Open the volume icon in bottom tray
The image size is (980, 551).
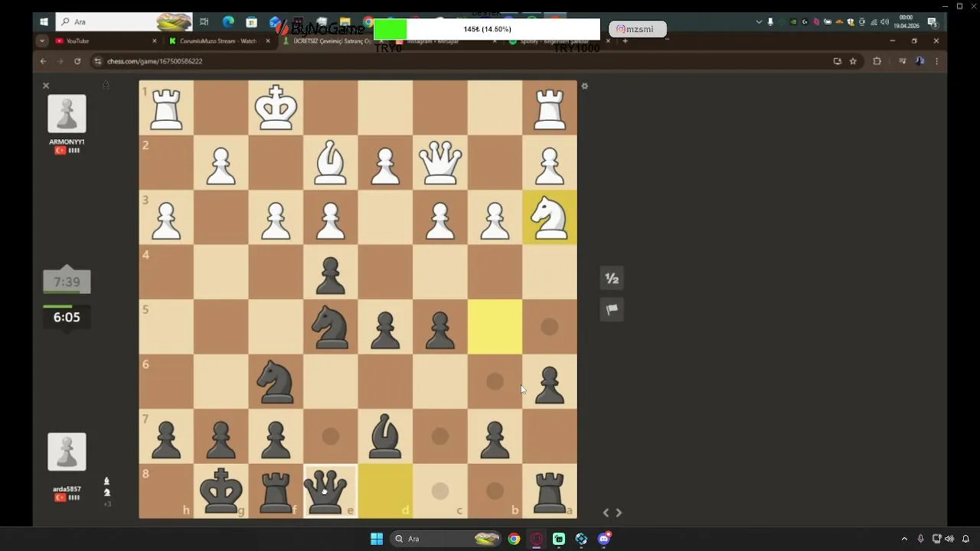(950, 539)
